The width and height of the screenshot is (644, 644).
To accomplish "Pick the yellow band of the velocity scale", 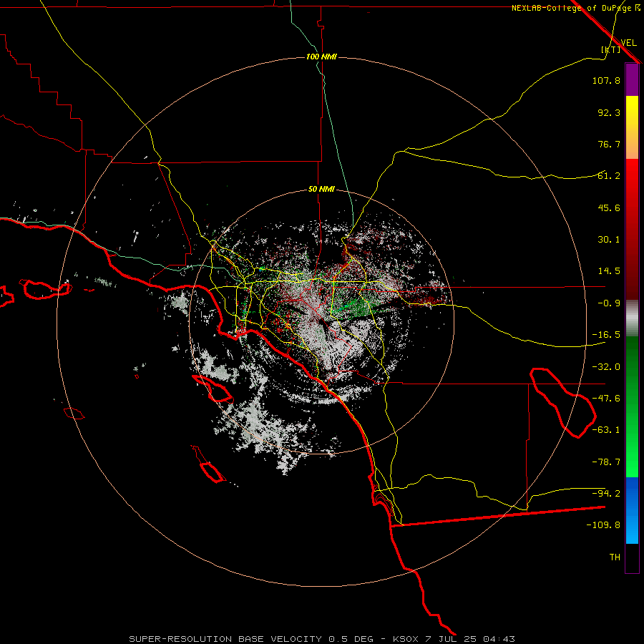I will (632, 111).
